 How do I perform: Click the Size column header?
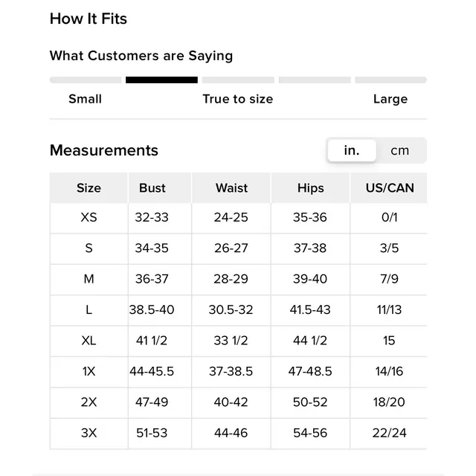point(89,188)
